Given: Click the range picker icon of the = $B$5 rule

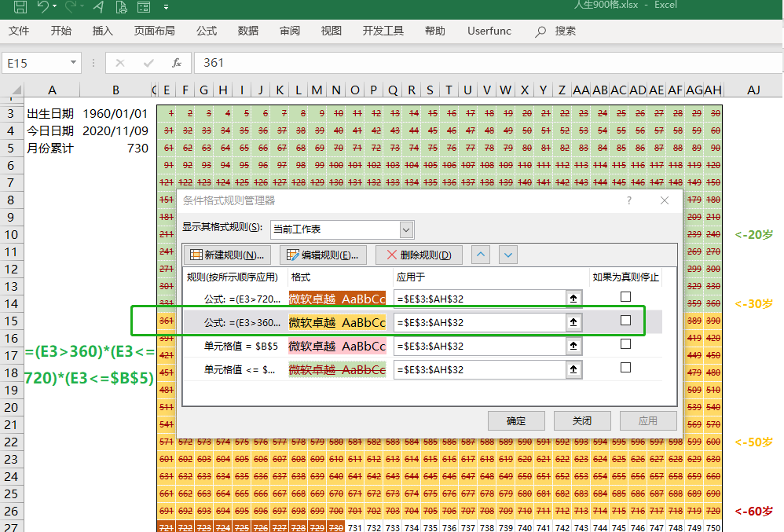Looking at the screenshot, I should coord(573,346).
